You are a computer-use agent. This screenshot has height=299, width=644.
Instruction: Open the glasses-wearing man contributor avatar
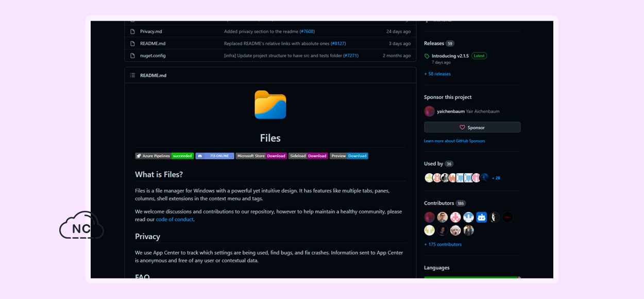[443, 217]
